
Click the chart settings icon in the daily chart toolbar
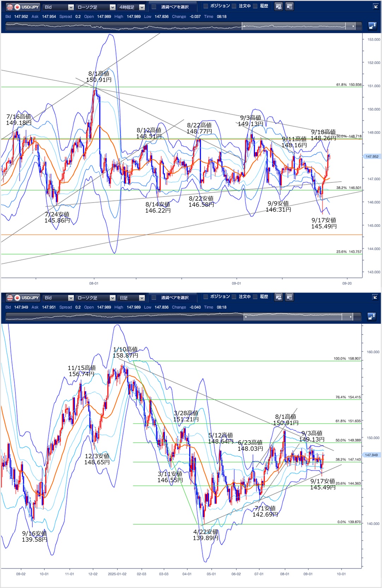coord(279,297)
